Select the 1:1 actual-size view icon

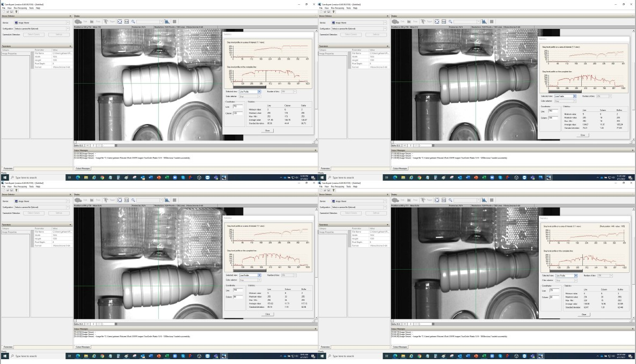click(127, 22)
